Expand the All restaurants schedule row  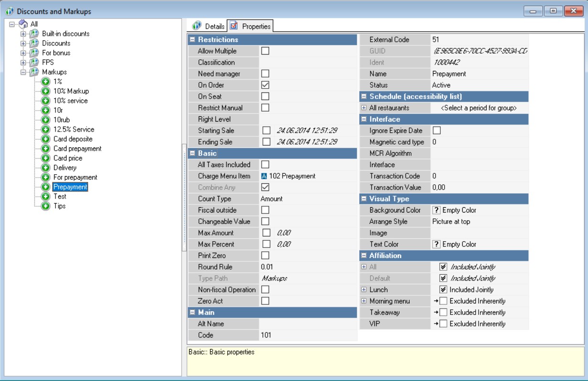[364, 108]
